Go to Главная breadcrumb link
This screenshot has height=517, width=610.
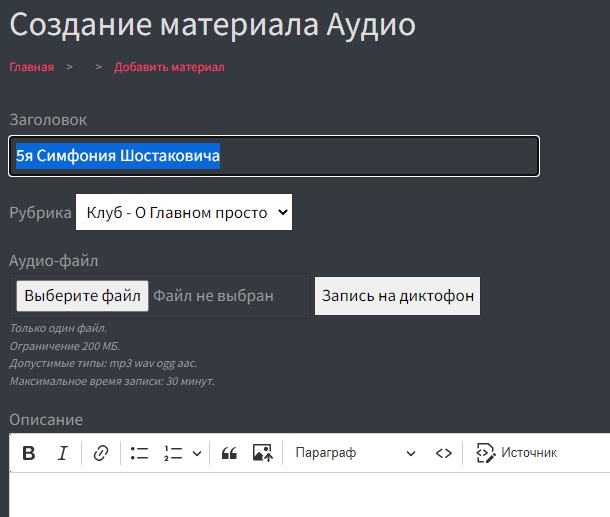point(32,67)
